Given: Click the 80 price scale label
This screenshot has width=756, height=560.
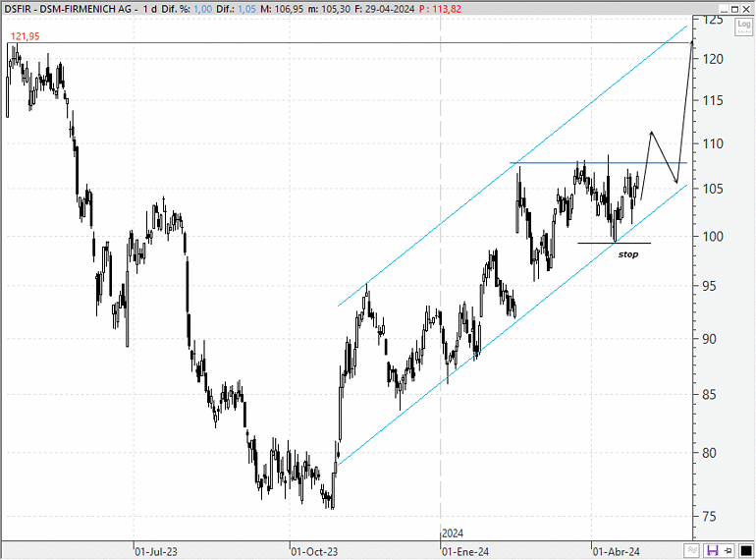Looking at the screenshot, I should click(709, 453).
